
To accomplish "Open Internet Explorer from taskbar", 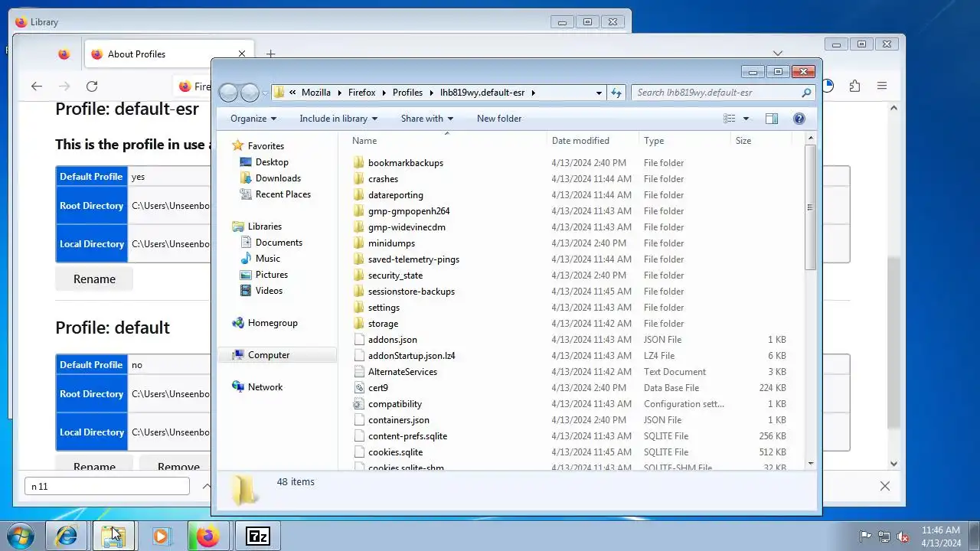I will coord(67,536).
